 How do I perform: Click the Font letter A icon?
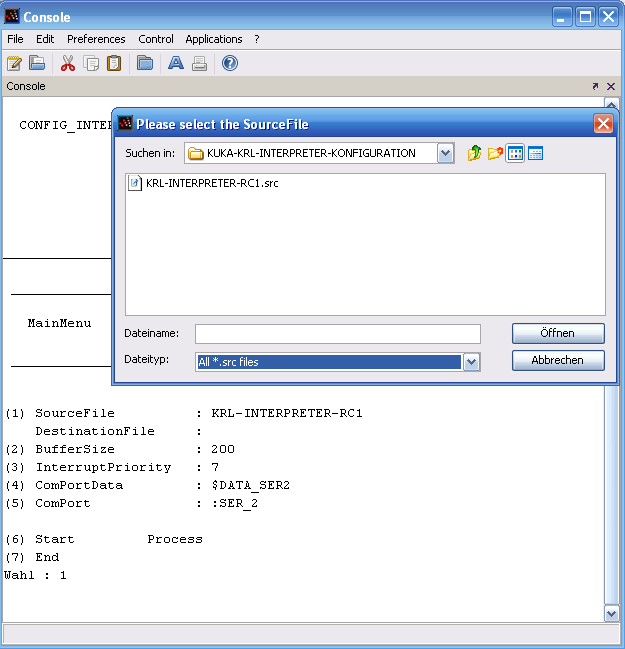176,64
